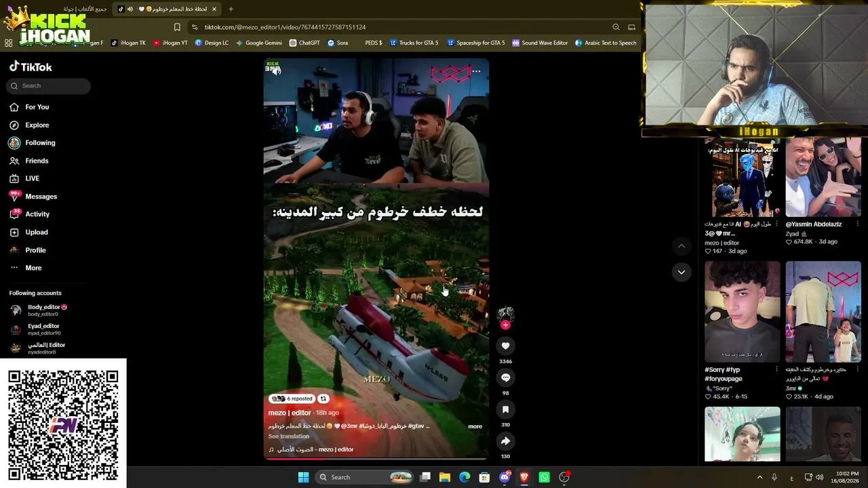Follow the creator with the red plus

tap(505, 325)
